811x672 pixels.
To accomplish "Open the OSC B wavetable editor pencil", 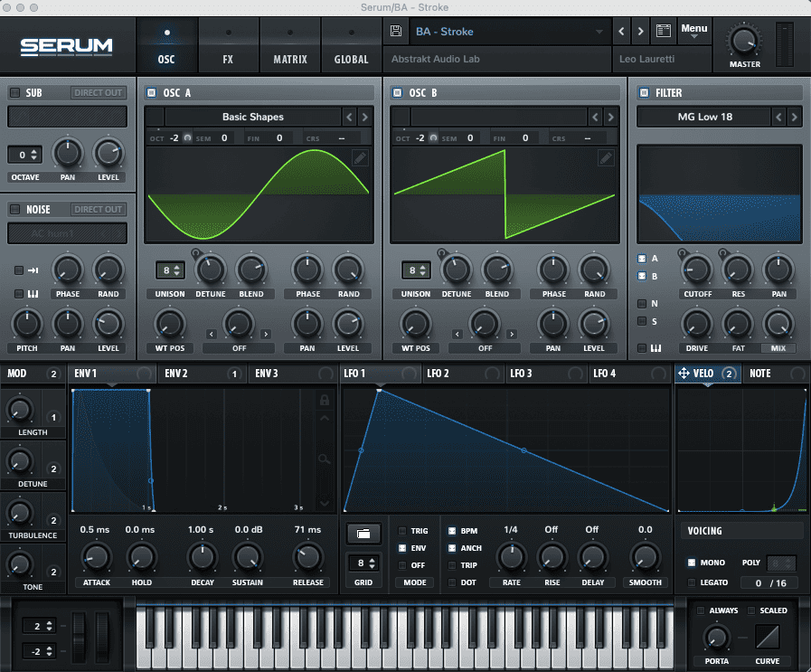I will click(606, 158).
